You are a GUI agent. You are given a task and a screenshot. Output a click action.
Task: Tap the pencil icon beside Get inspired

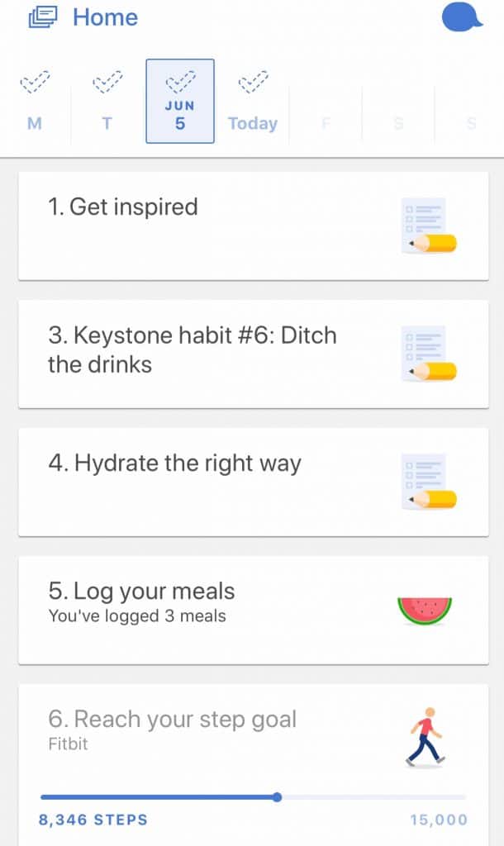pyautogui.click(x=428, y=225)
